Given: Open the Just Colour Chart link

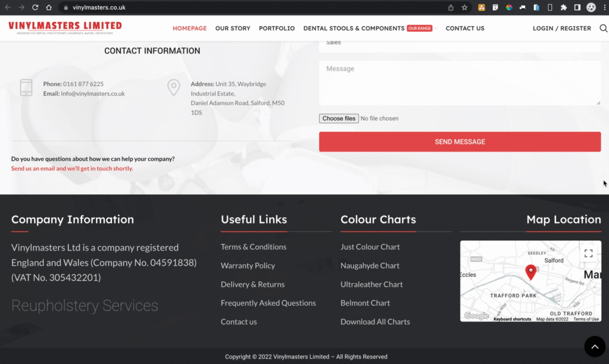Looking at the screenshot, I should 370,247.
